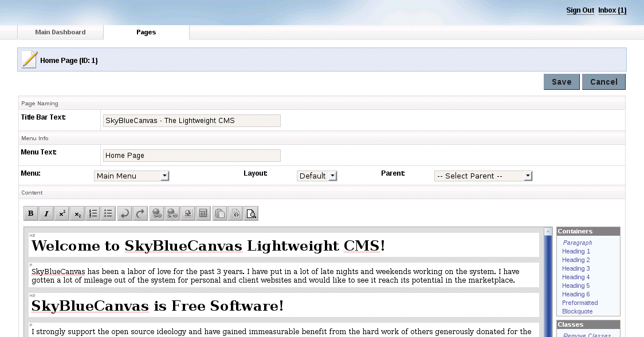The image size is (644, 337).
Task: Select Heading 1 container
Action: pos(576,251)
